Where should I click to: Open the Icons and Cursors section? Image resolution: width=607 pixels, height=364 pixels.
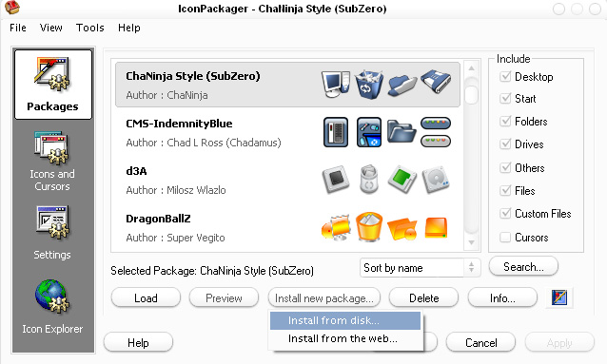52,161
